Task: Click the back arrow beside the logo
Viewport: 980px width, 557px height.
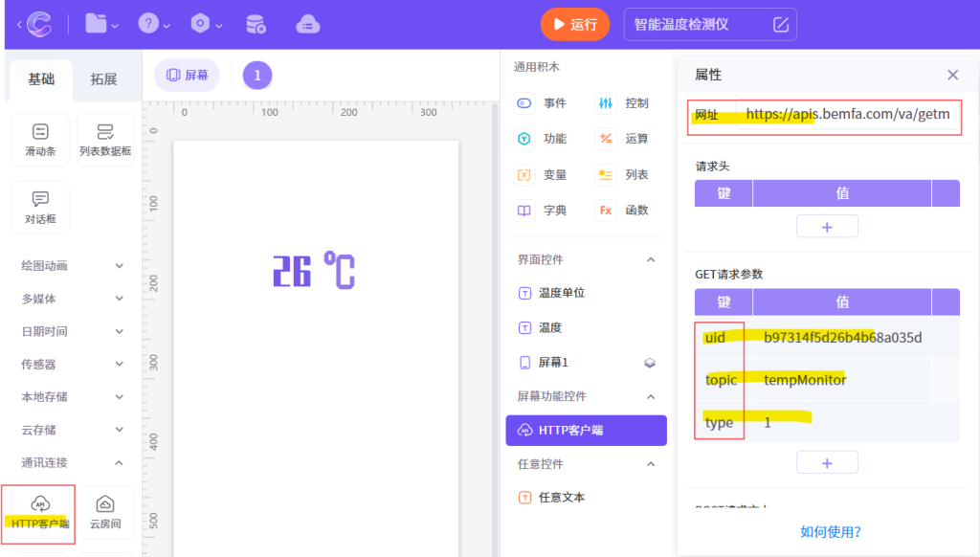Action: 19,24
